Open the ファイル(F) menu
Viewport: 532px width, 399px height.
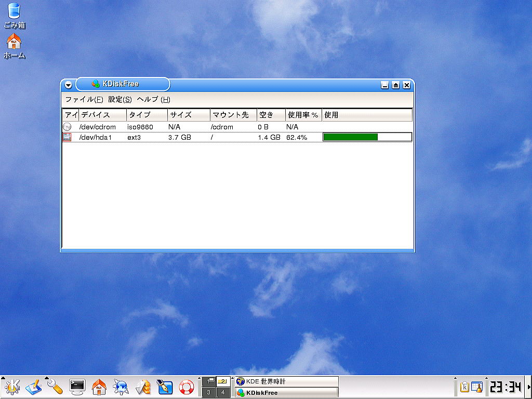pos(84,99)
